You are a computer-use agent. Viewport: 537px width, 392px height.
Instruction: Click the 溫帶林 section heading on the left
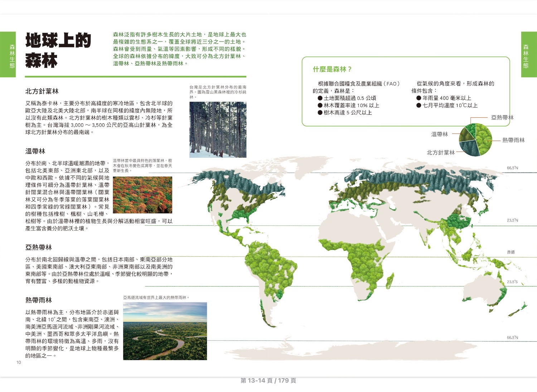coord(35,151)
